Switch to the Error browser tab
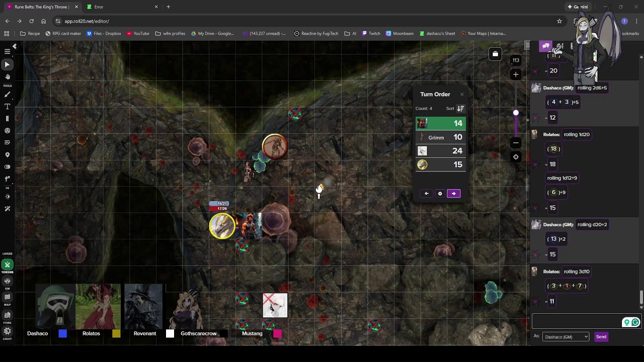Screen dimensions: 644x362 (121, 7)
